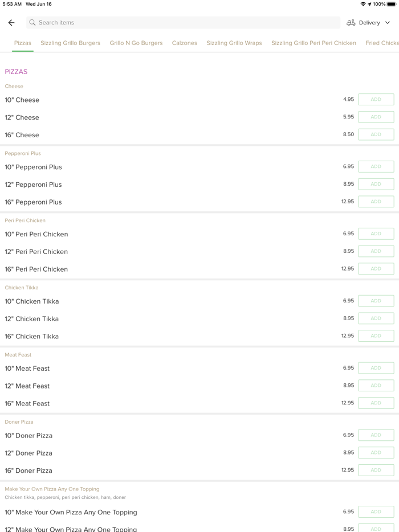
Task: Tap the back arrow icon
Action: [x=11, y=23]
